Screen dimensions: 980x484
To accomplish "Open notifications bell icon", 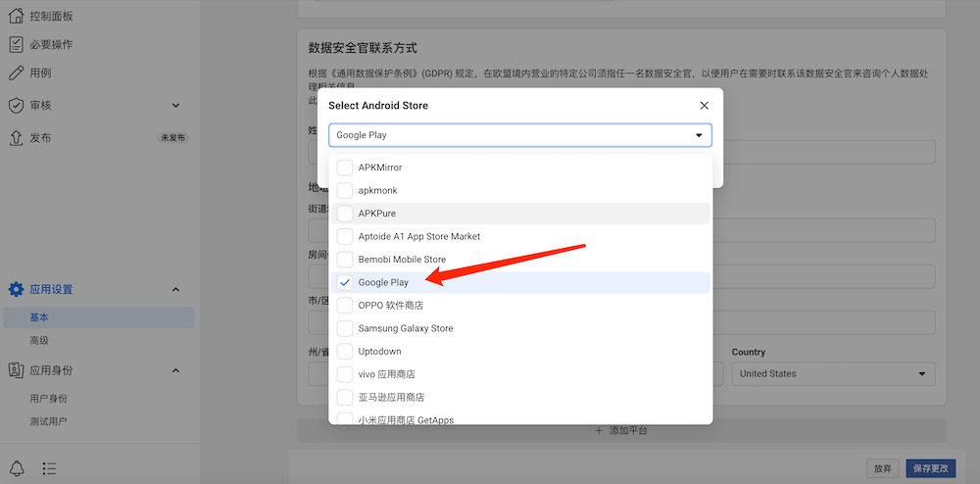I will pyautogui.click(x=17, y=468).
